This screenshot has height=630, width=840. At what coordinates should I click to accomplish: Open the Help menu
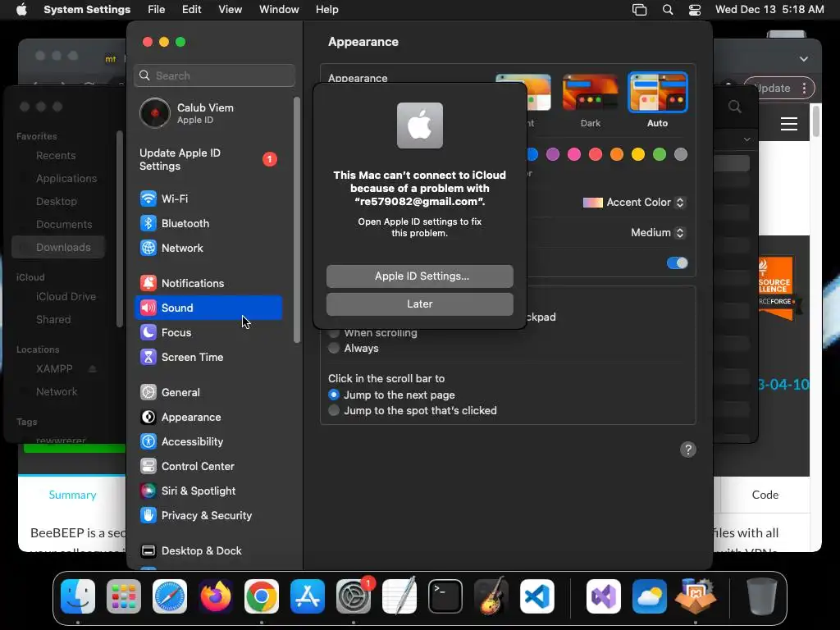(326, 10)
